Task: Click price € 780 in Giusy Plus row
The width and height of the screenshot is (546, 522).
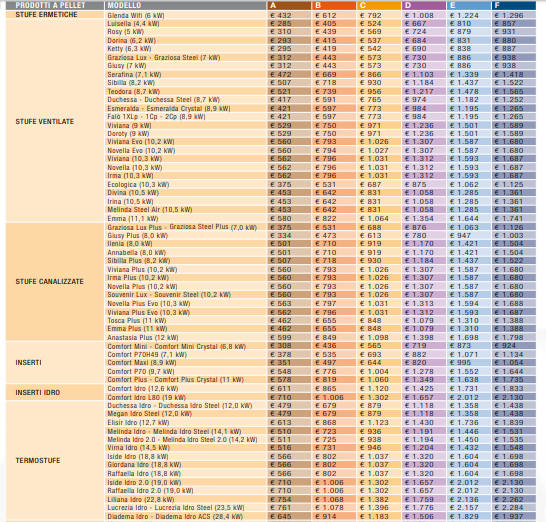Action: pyautogui.click(x=415, y=236)
